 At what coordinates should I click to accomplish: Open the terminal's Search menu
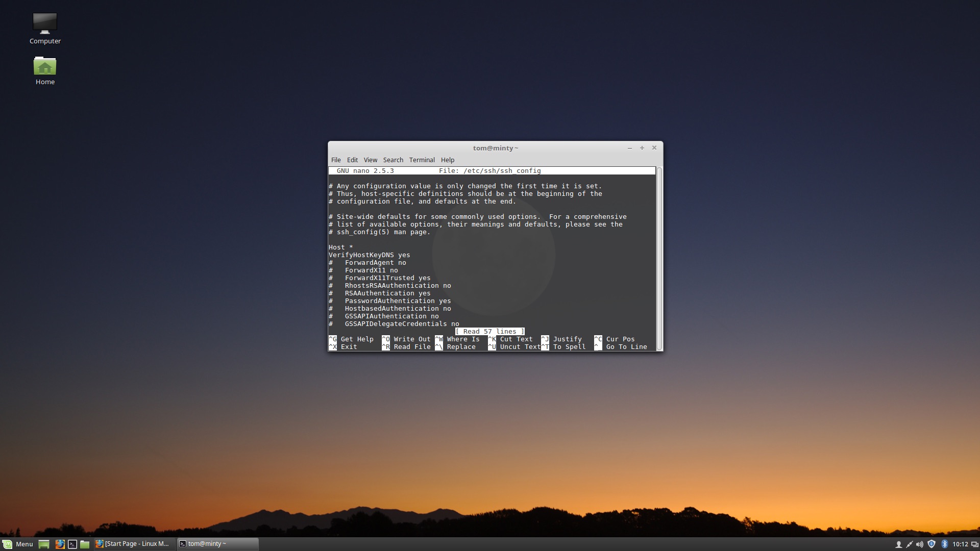click(x=393, y=160)
